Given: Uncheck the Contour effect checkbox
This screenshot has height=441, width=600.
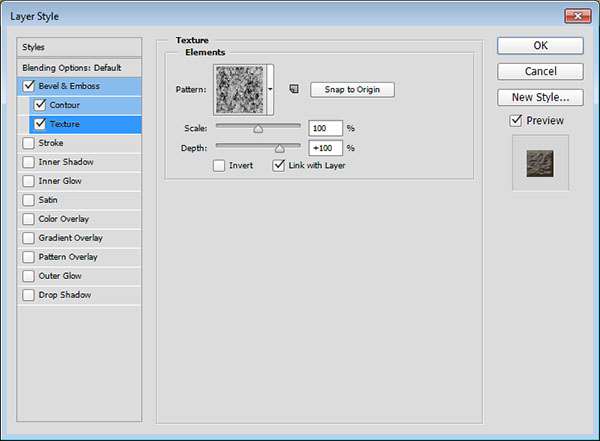Looking at the screenshot, I should click(40, 105).
